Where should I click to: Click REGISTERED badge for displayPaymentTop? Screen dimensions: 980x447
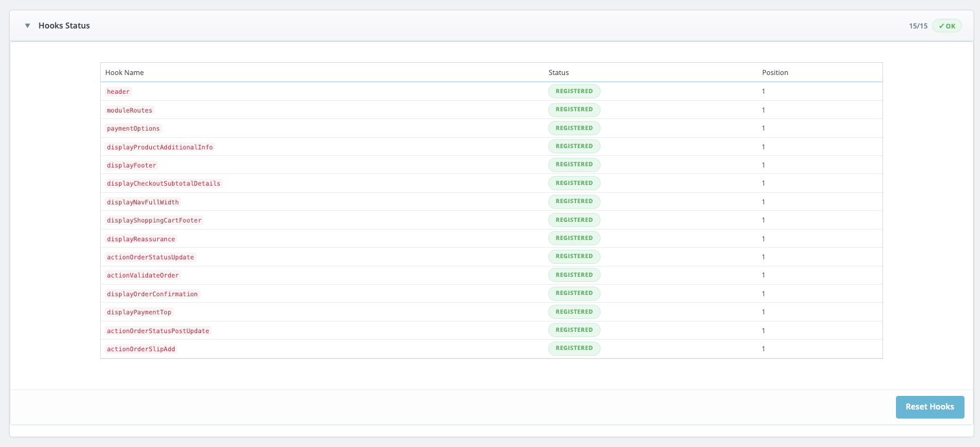(x=574, y=312)
